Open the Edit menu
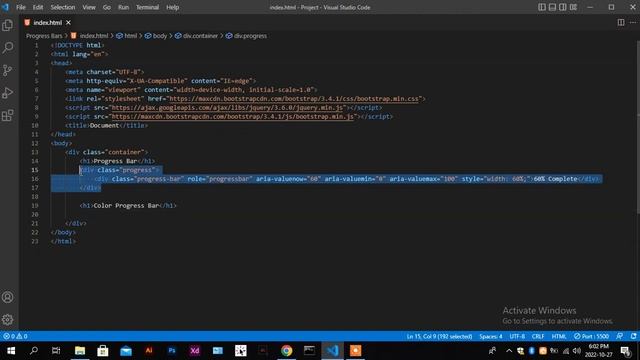 tap(38, 7)
